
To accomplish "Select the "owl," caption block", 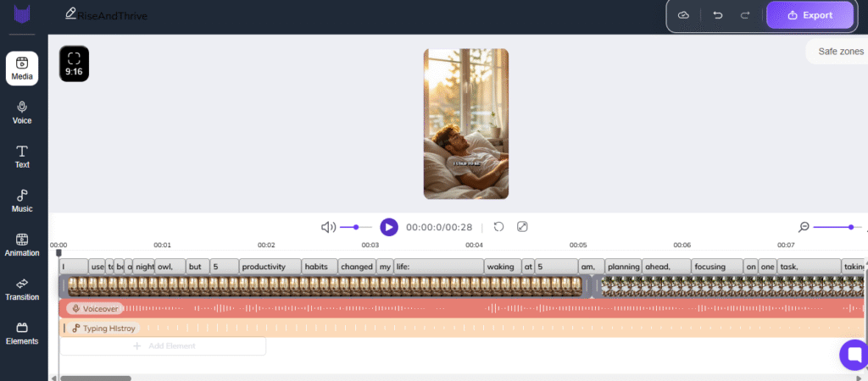I will tap(170, 267).
